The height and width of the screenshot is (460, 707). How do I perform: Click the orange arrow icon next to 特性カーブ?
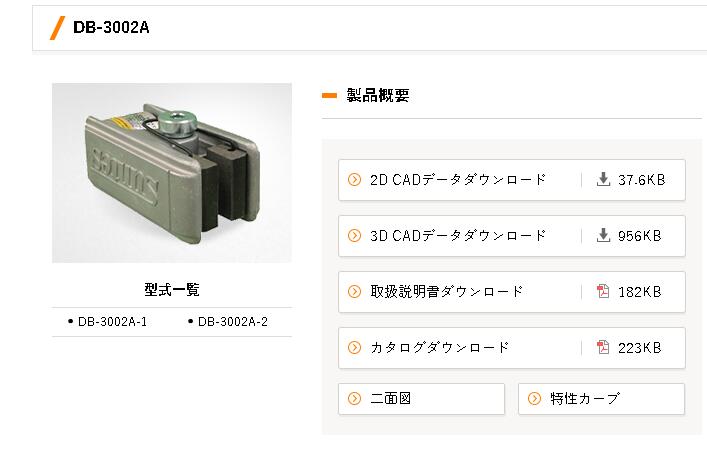tap(534, 398)
